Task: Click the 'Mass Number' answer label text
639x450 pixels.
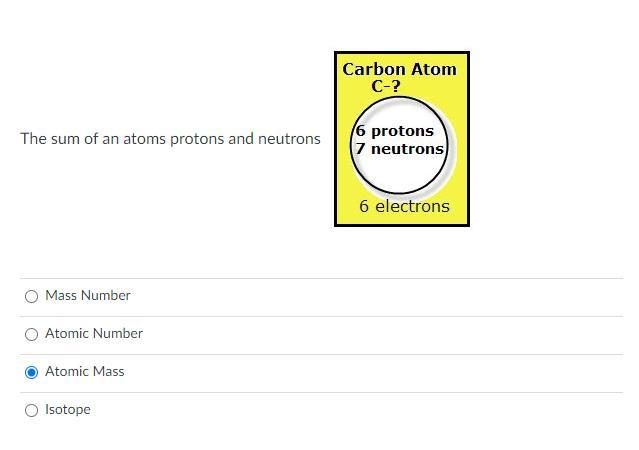Action: [88, 296]
